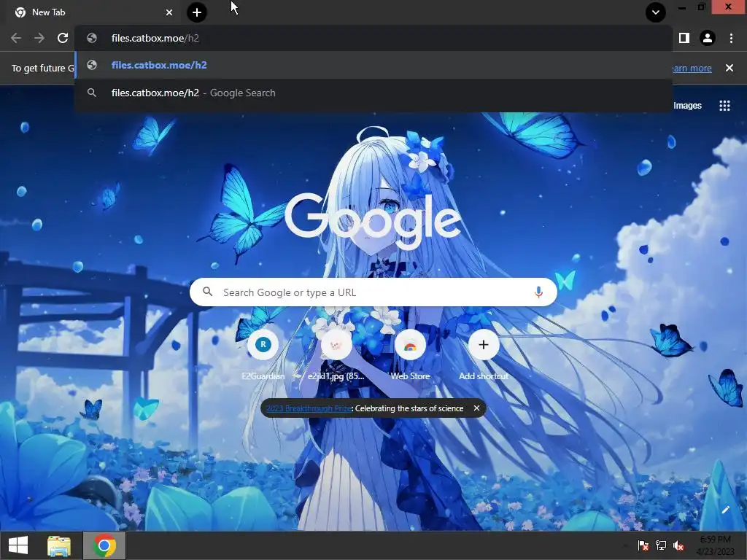747x560 pixels.
Task: Select the Google Search suggestion for files.catbox.moe/h2
Action: pyautogui.click(x=373, y=93)
